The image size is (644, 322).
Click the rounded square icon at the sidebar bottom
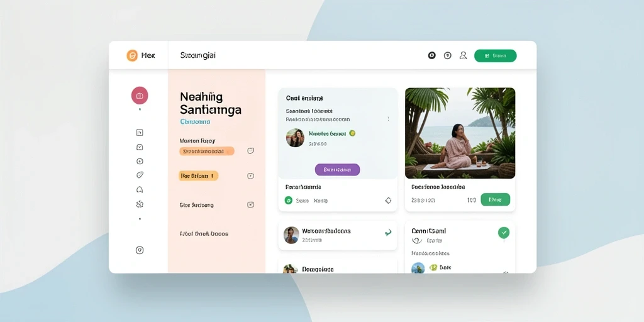(x=140, y=250)
